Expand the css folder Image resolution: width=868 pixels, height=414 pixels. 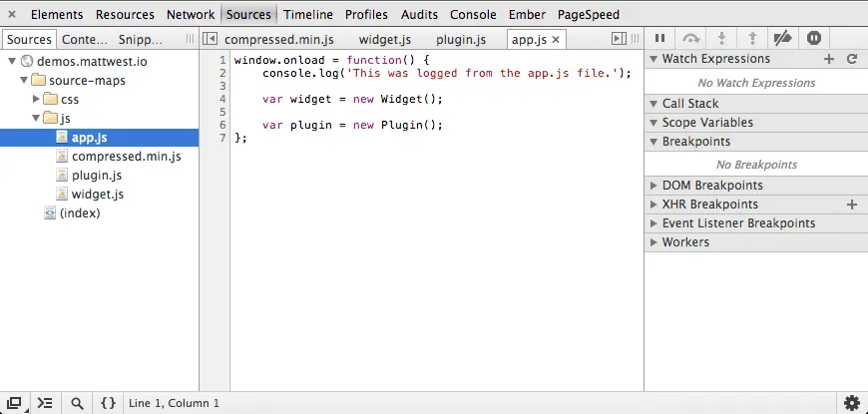click(x=36, y=99)
